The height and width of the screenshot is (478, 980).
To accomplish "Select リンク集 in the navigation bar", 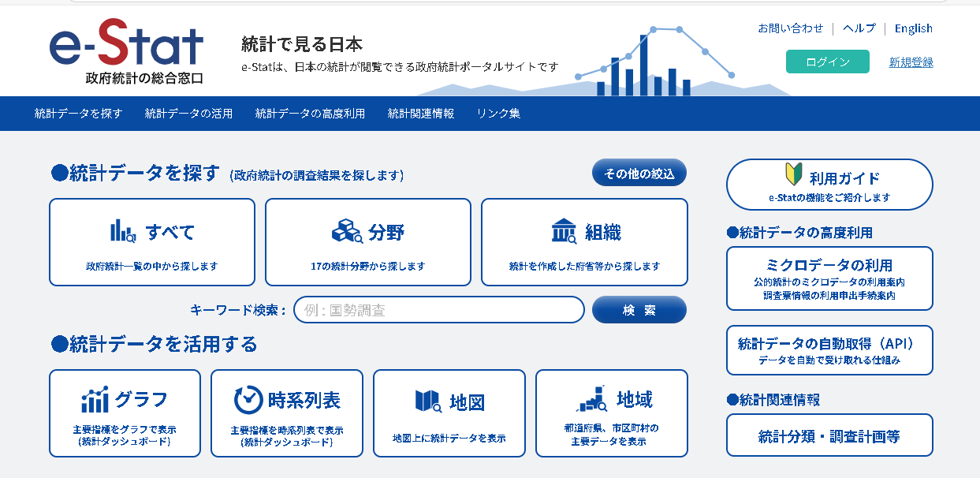I will [498, 114].
